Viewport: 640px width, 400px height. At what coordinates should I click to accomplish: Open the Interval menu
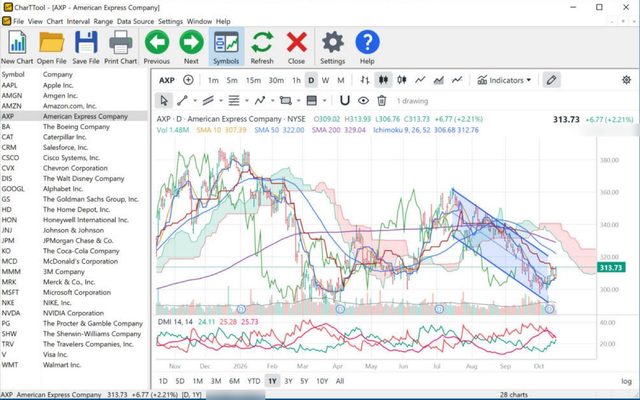[x=78, y=21]
